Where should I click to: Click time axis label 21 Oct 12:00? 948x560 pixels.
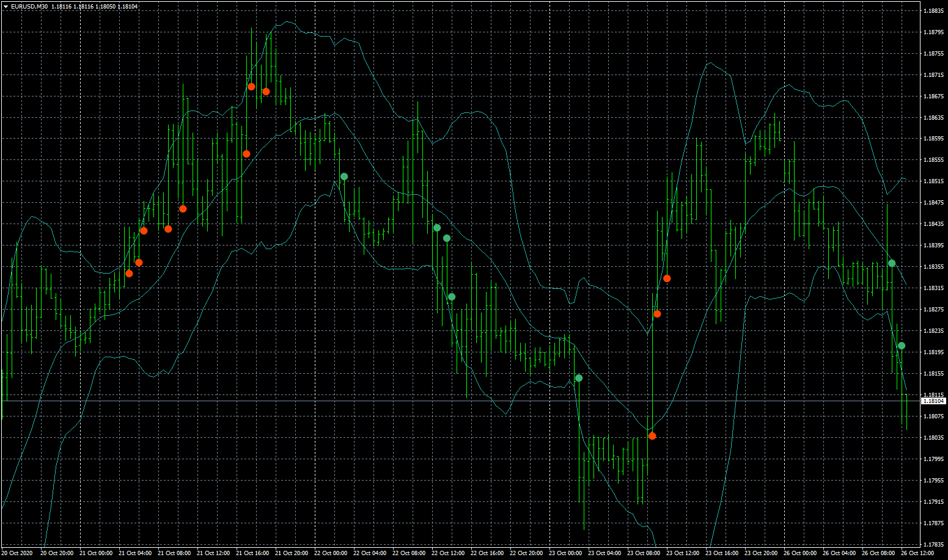coord(213,553)
